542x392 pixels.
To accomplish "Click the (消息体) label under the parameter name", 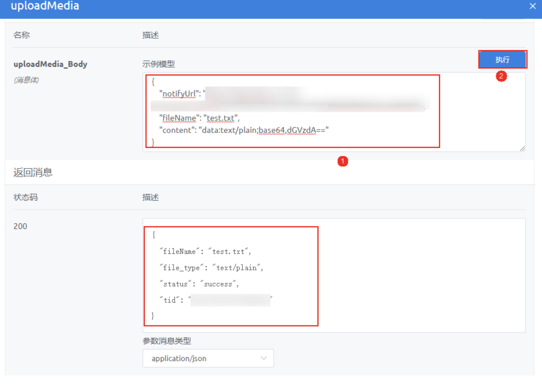I will (x=26, y=80).
